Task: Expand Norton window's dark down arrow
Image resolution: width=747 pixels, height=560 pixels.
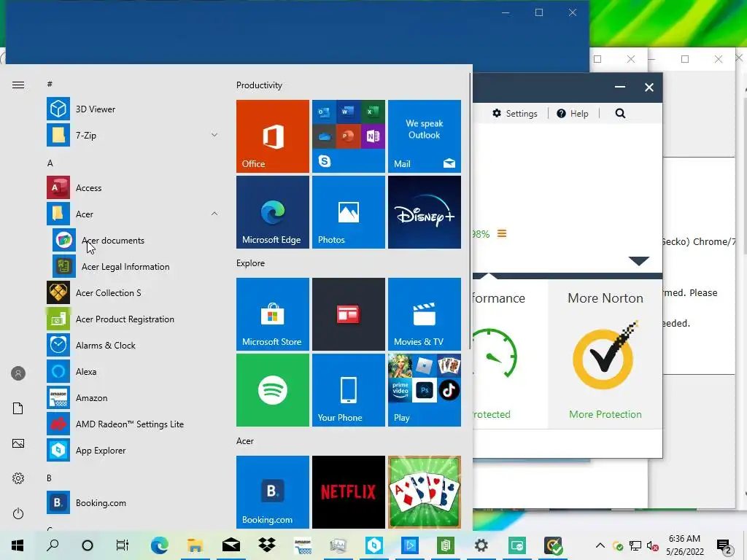Action: [638, 260]
